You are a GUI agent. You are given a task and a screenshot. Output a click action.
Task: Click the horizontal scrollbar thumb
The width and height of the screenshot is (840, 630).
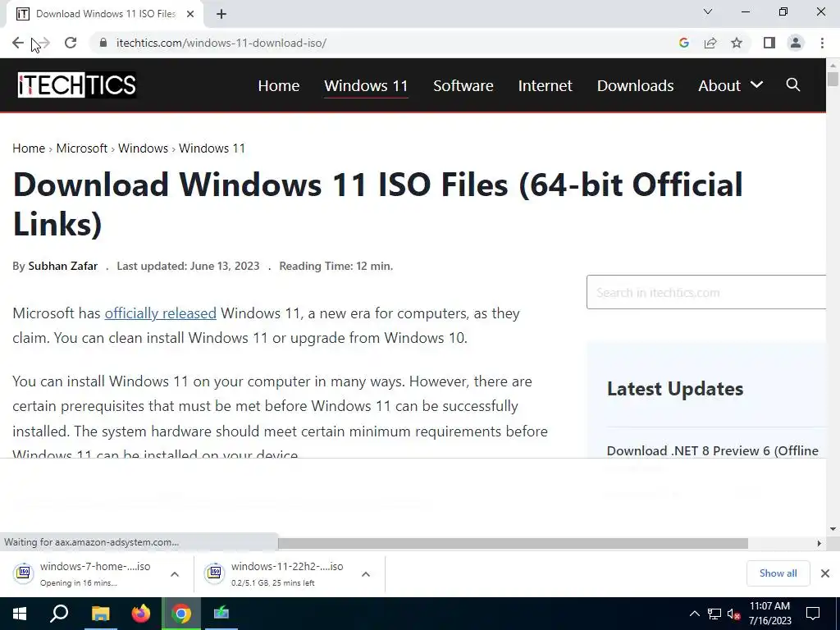513,543
